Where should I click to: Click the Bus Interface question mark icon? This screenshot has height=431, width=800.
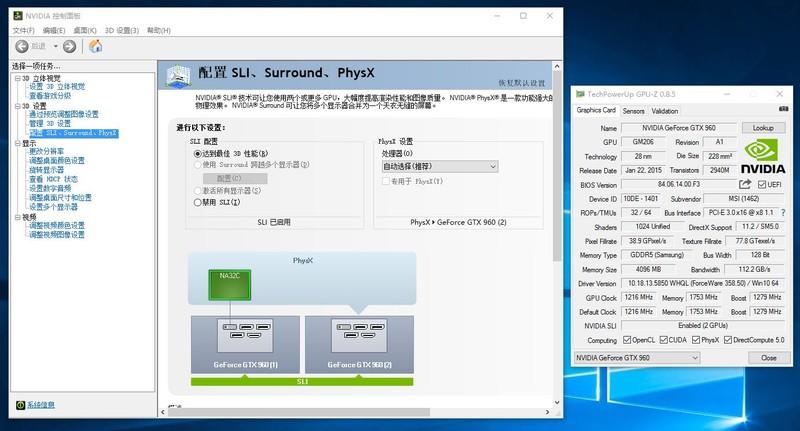pos(783,213)
